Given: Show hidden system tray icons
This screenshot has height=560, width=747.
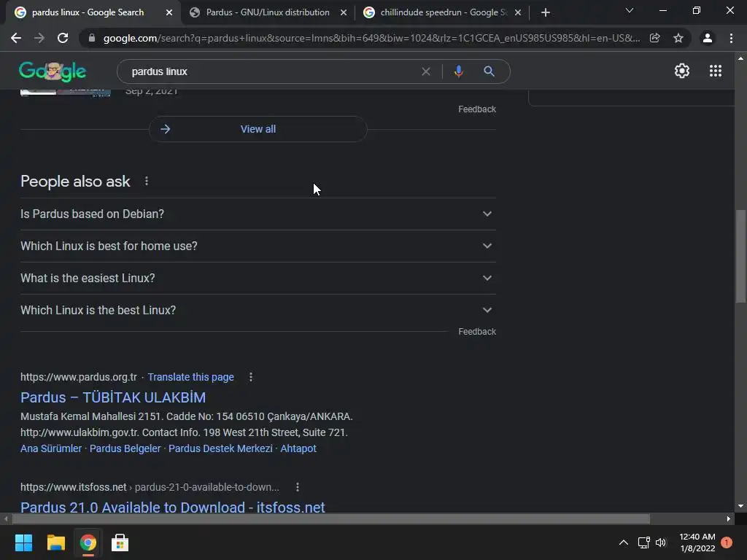Looking at the screenshot, I should [623, 542].
